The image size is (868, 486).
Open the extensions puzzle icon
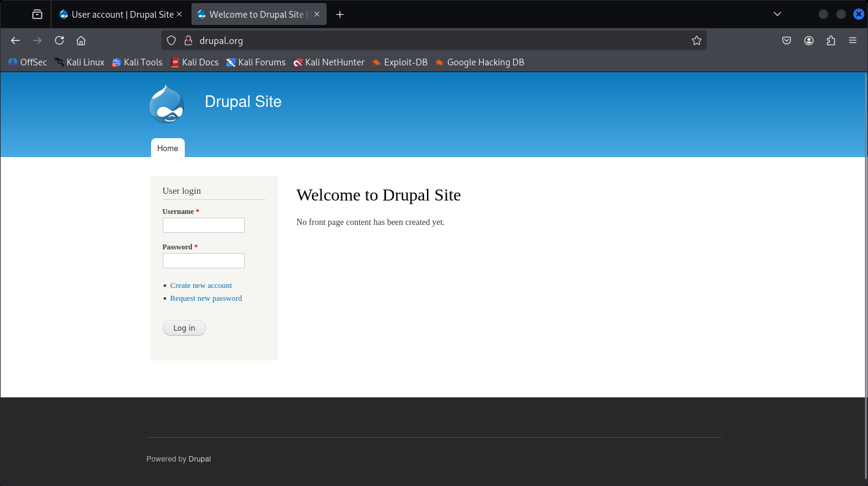point(831,40)
